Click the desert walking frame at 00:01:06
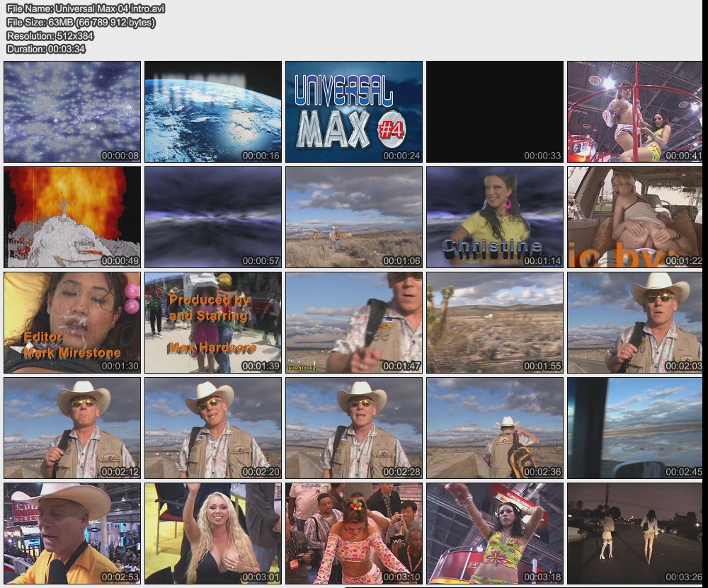The image size is (708, 588). (353, 217)
